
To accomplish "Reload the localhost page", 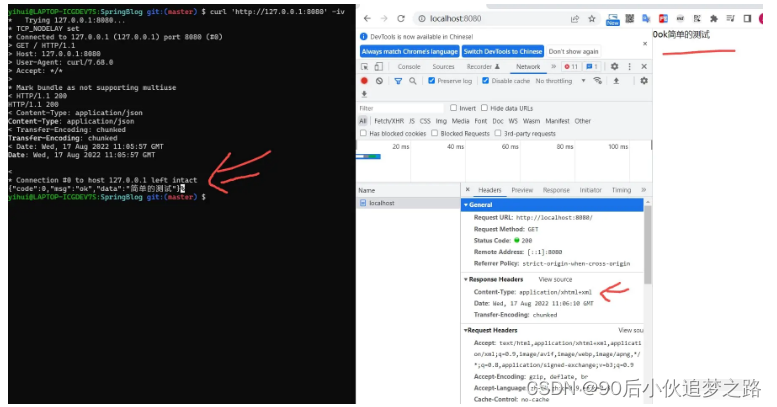I will pos(401,18).
